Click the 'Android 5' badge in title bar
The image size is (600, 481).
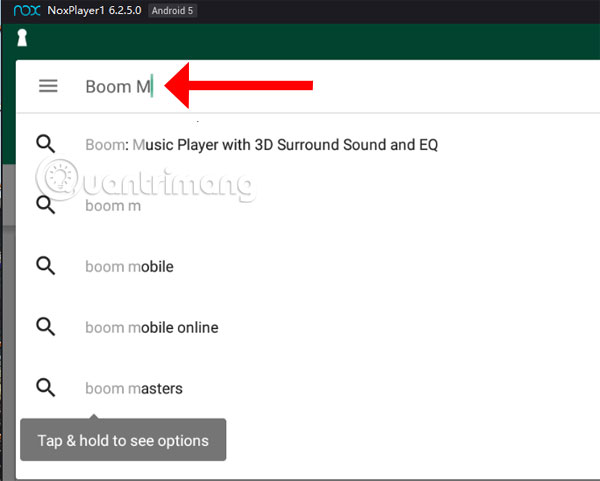pyautogui.click(x=172, y=10)
